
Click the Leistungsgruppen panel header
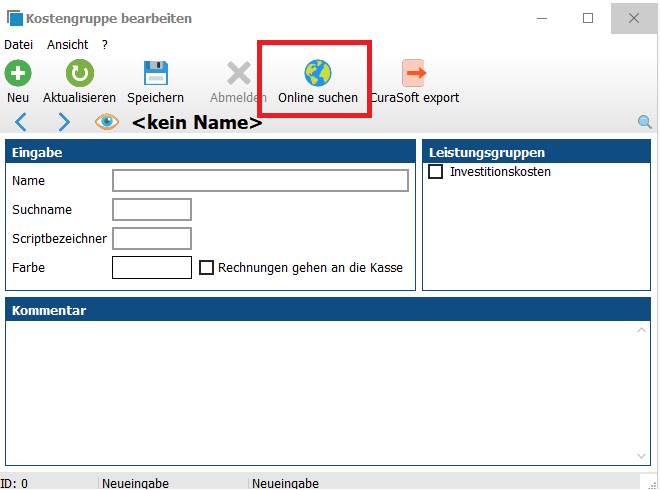point(536,152)
